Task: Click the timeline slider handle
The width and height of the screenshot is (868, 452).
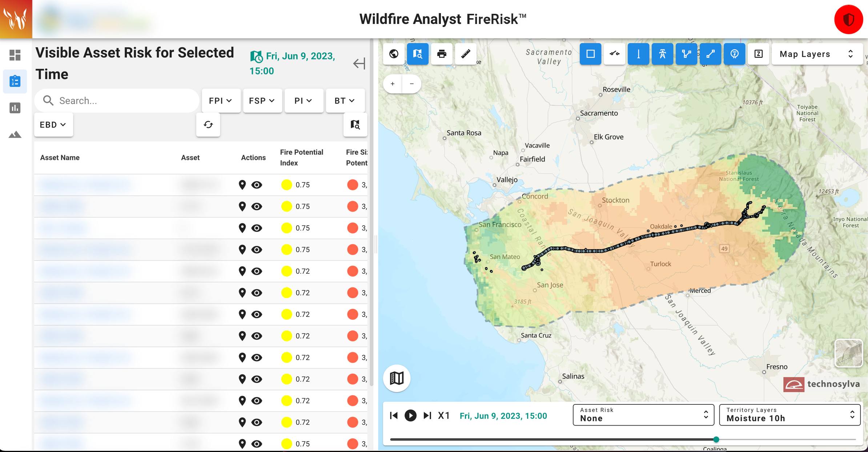Action: tap(716, 439)
